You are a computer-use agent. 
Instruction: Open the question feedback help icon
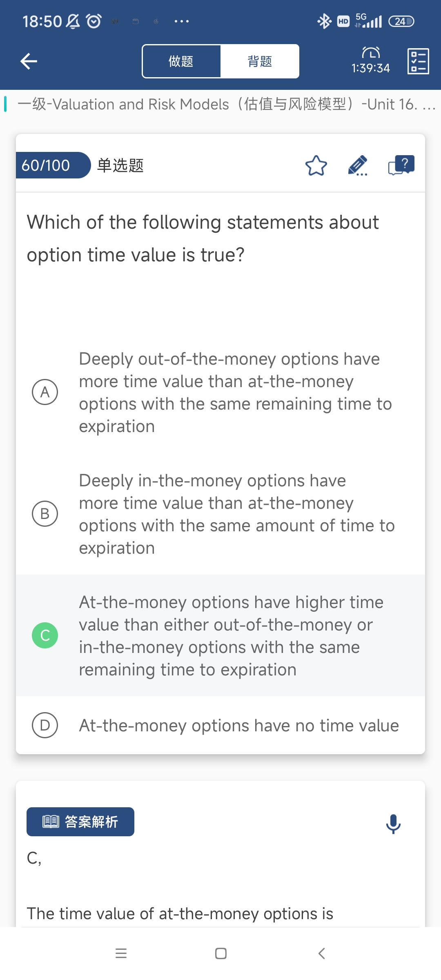pos(401,165)
